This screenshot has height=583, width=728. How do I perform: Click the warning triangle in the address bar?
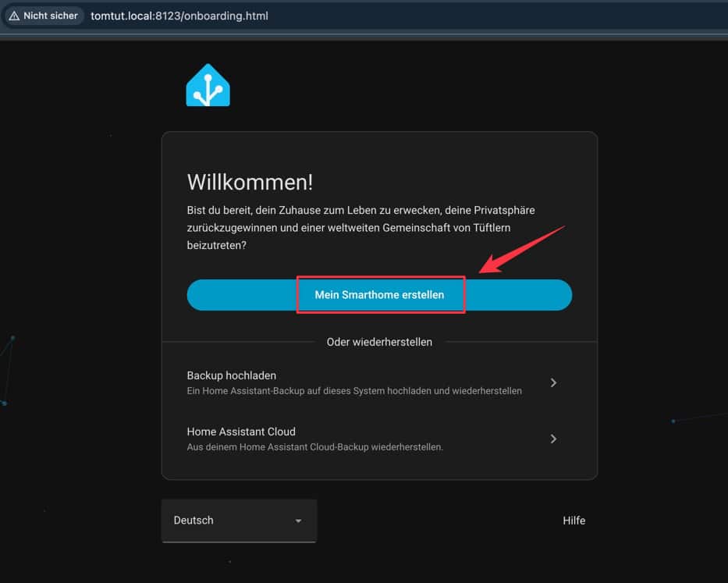click(x=14, y=16)
